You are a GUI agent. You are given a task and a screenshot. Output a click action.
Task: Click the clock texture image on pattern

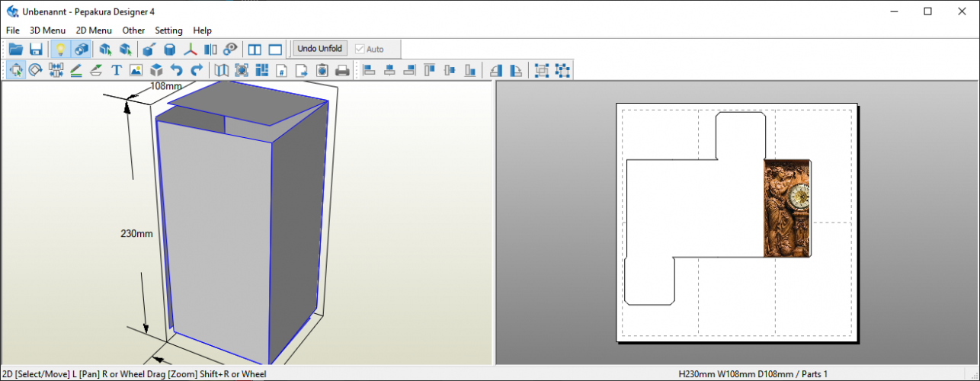[x=786, y=208]
